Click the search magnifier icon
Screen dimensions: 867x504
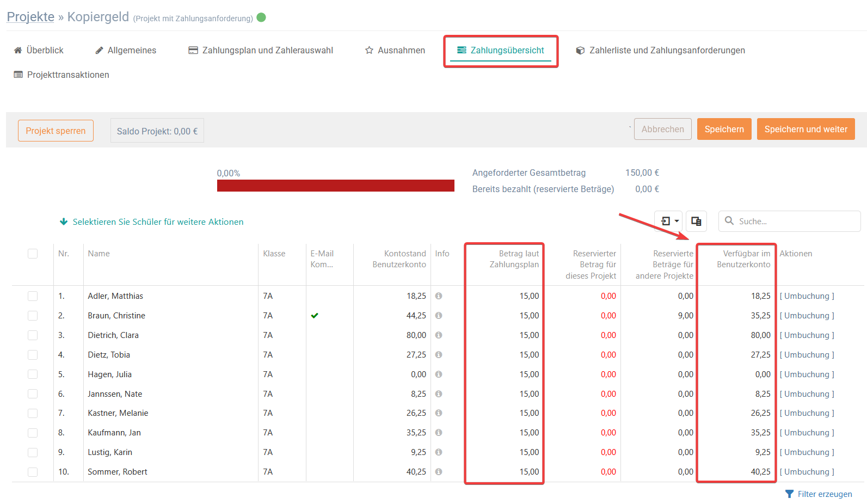729,221
